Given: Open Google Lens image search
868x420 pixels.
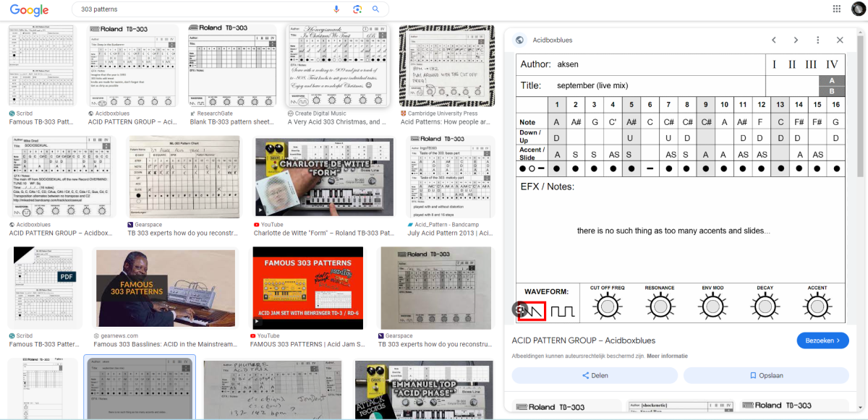Looking at the screenshot, I should (x=357, y=9).
